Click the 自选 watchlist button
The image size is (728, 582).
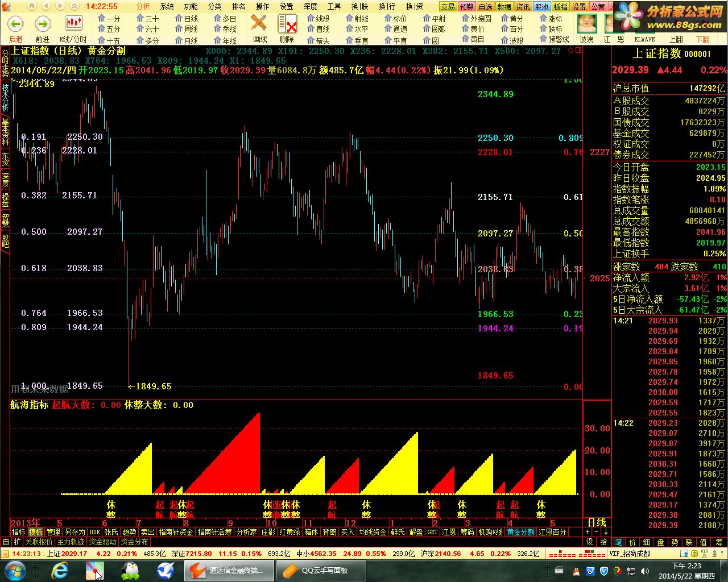(x=486, y=7)
